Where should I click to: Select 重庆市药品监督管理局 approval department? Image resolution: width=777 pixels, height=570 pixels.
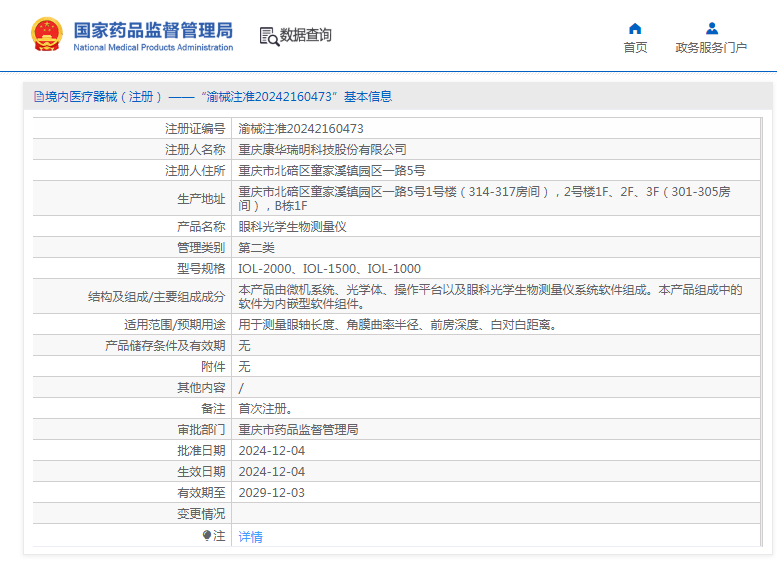pos(298,430)
